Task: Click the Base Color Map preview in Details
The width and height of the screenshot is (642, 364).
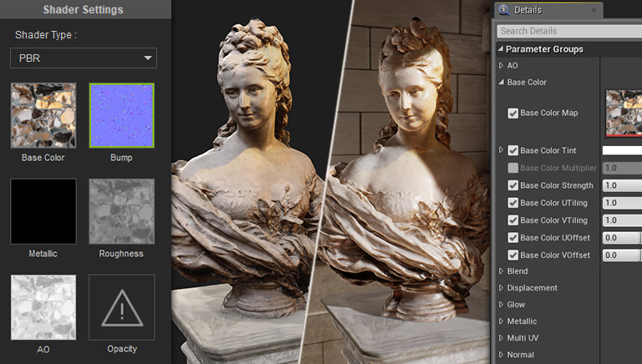Action: pos(623,113)
